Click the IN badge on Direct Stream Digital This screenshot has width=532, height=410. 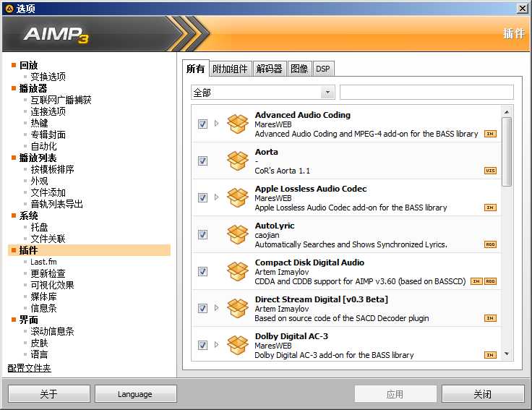click(x=490, y=318)
